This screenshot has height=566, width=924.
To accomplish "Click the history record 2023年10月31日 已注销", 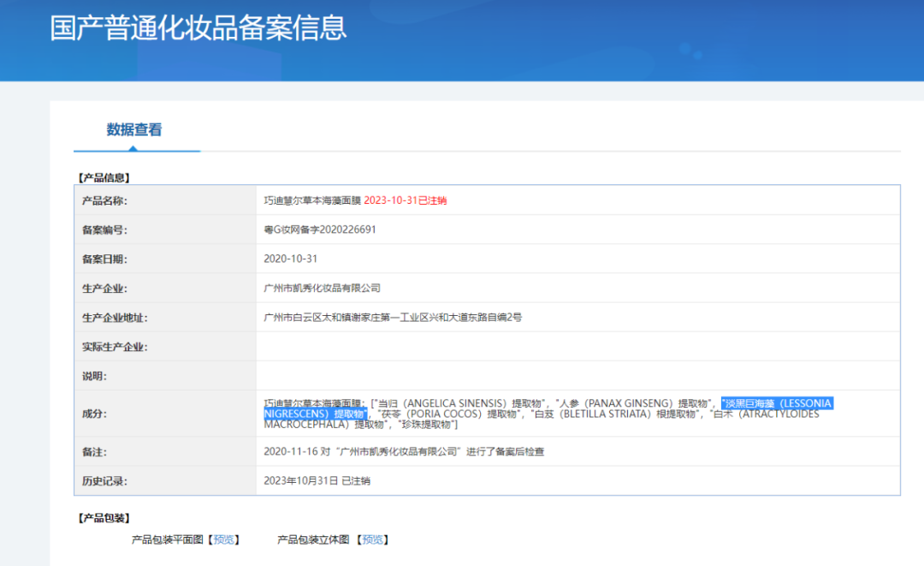I will click(x=317, y=481).
